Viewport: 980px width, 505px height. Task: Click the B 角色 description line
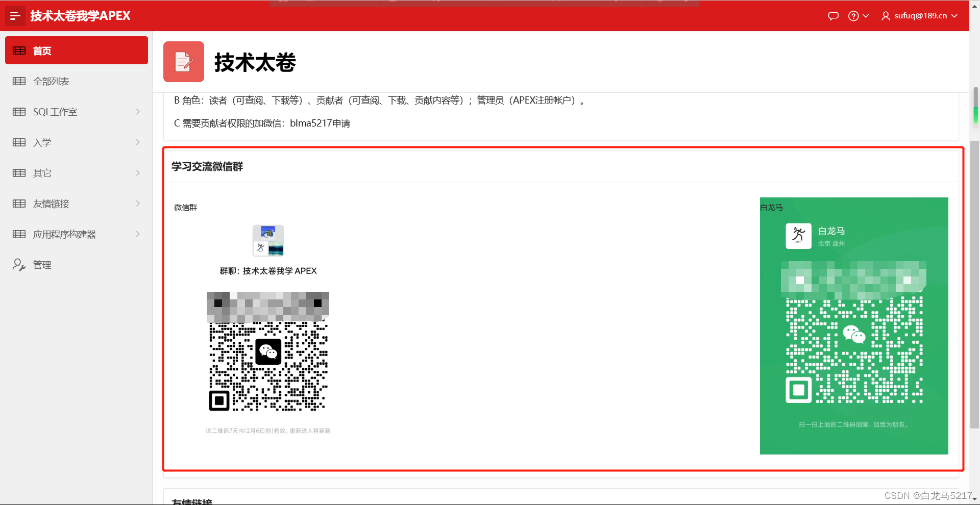tap(379, 100)
